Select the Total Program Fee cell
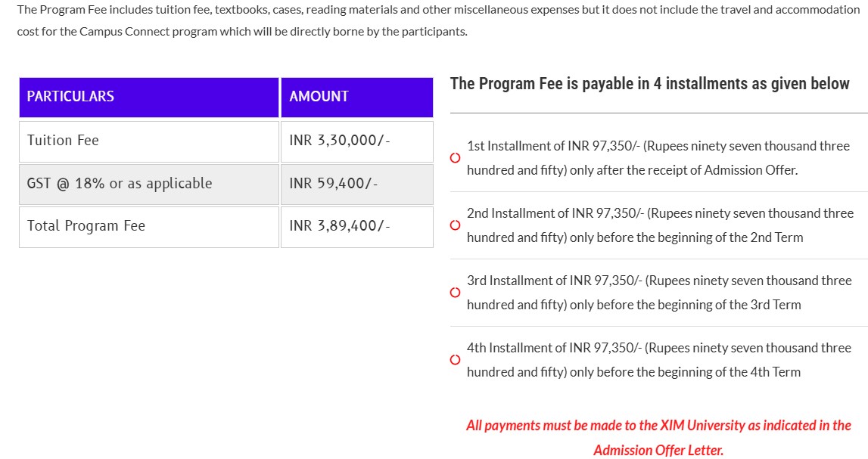Image resolution: width=868 pixels, height=459 pixels. click(x=86, y=226)
